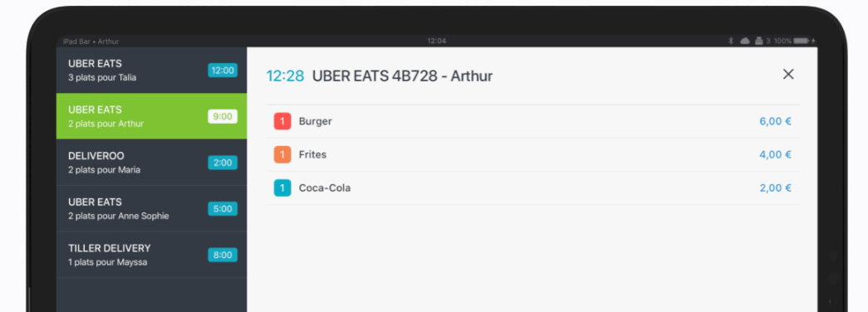This screenshot has height=312, width=868.
Task: Select Uber Eats order for Arthur
Action: (x=152, y=116)
